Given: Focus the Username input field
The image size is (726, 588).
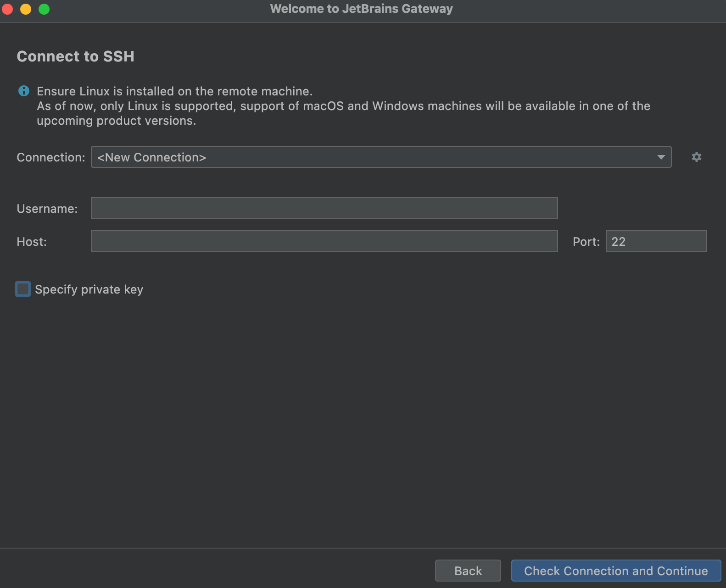Looking at the screenshot, I should 324,208.
